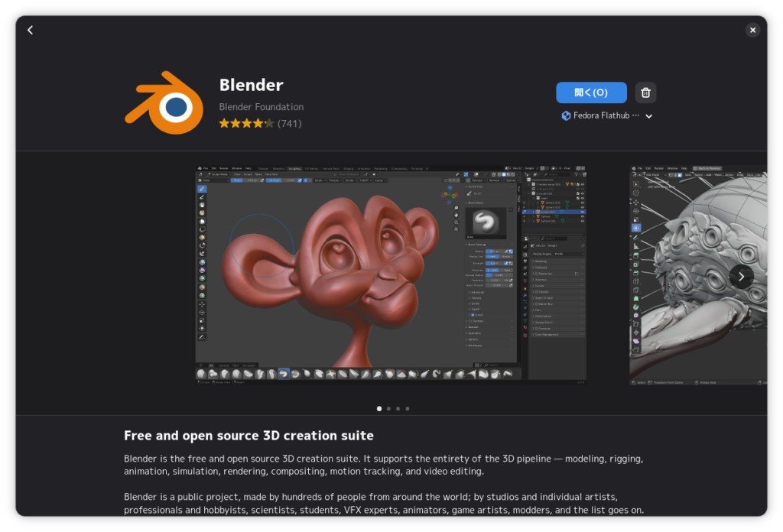
Task: Click the orange Blender logo icon
Action: click(x=164, y=102)
